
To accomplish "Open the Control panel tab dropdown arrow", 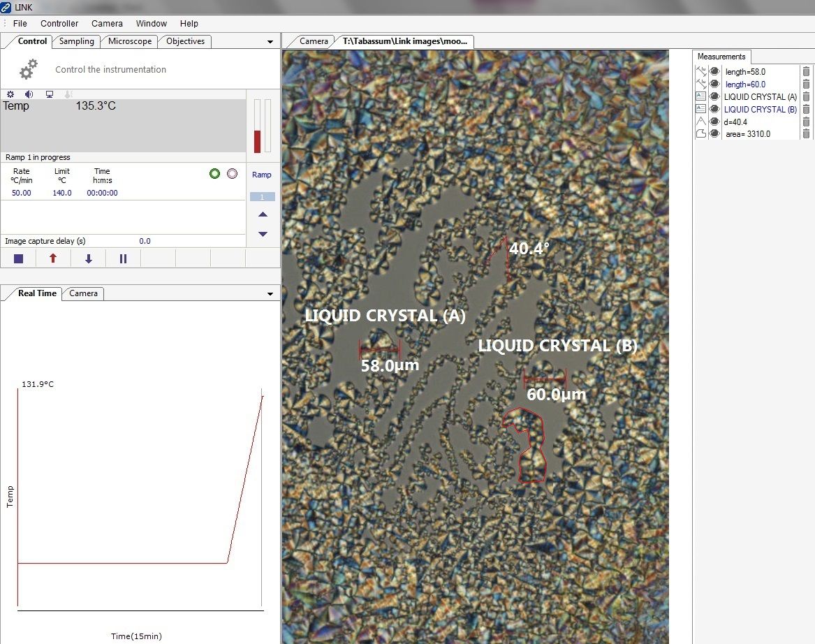I will coord(270,42).
